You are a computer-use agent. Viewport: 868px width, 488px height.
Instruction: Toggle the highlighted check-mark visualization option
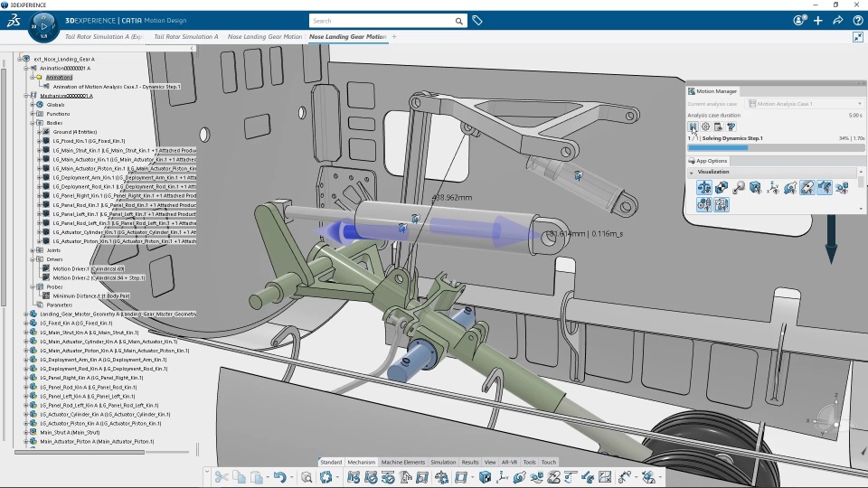825,188
